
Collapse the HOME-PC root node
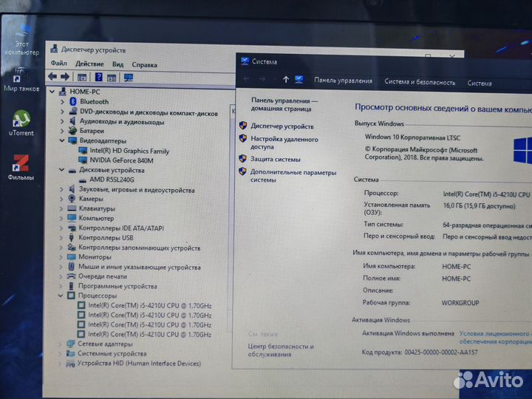point(52,92)
